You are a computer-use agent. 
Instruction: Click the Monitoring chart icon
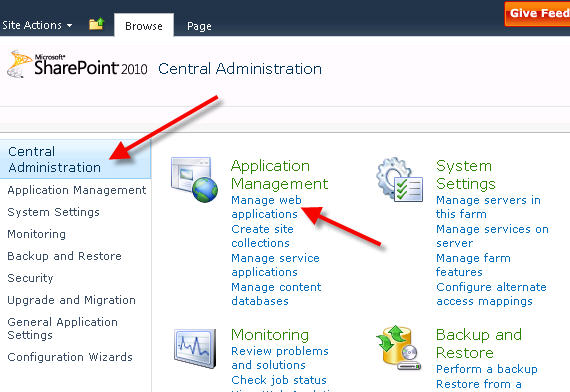click(195, 348)
